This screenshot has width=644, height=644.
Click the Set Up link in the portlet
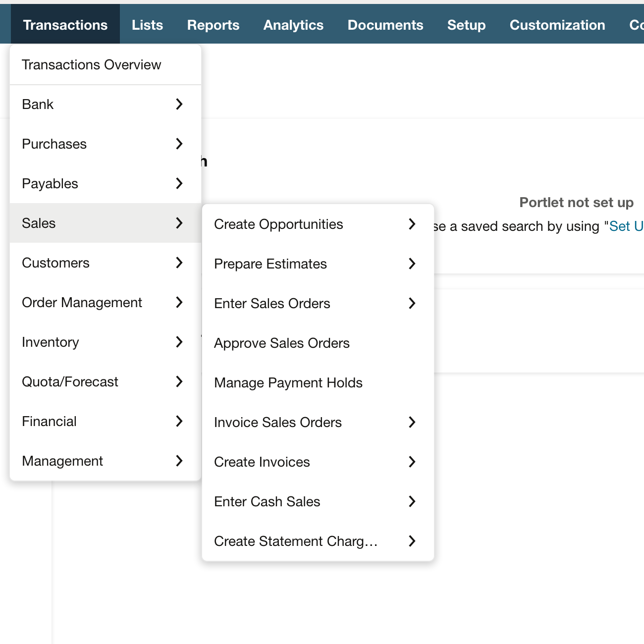627,226
